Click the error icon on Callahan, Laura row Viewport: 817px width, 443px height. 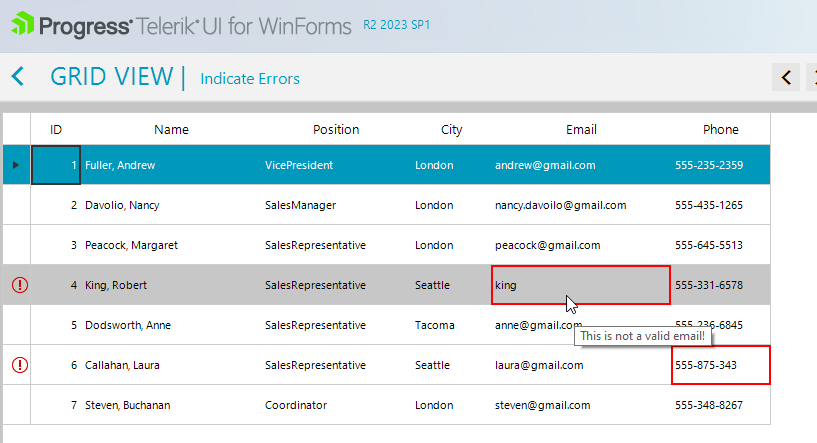pyautogui.click(x=19, y=365)
